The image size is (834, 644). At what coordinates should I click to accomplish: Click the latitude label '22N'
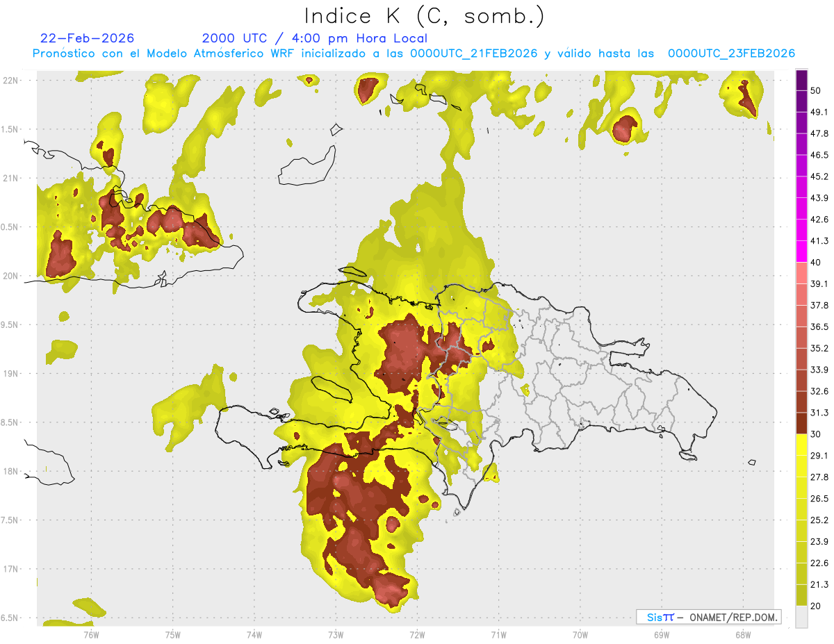point(11,80)
